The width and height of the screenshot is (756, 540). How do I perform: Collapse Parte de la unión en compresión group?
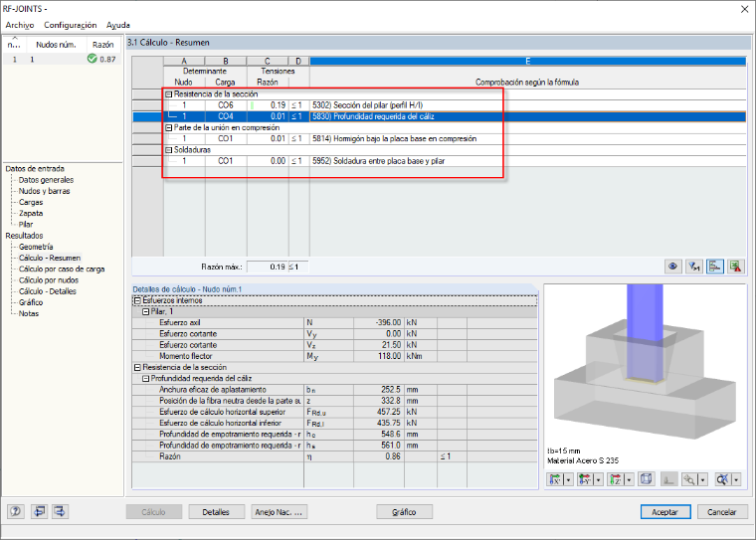click(x=169, y=127)
